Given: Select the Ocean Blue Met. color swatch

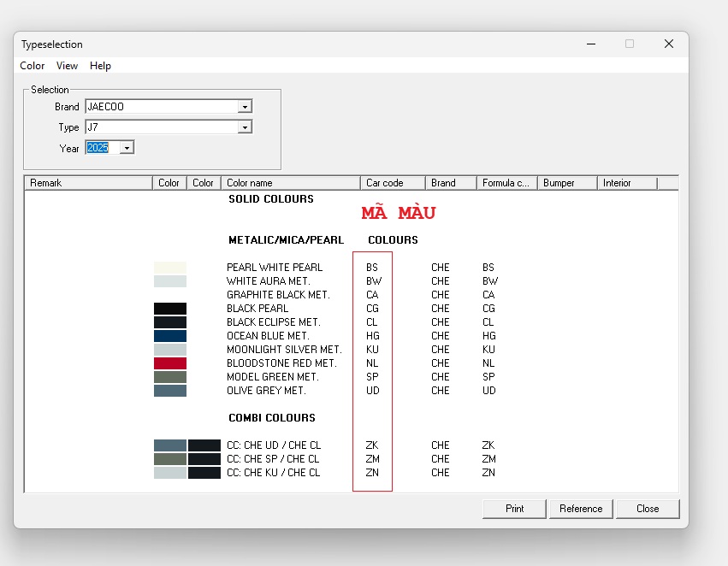Looking at the screenshot, I should click(170, 336).
